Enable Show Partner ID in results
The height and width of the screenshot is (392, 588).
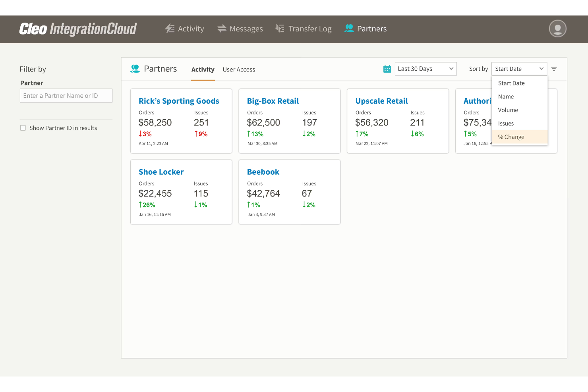(x=23, y=127)
